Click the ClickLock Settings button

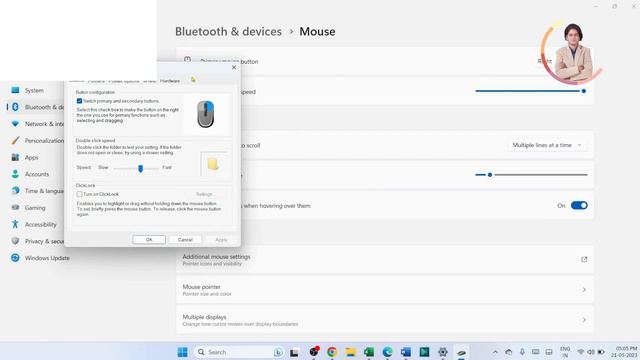pos(204,194)
